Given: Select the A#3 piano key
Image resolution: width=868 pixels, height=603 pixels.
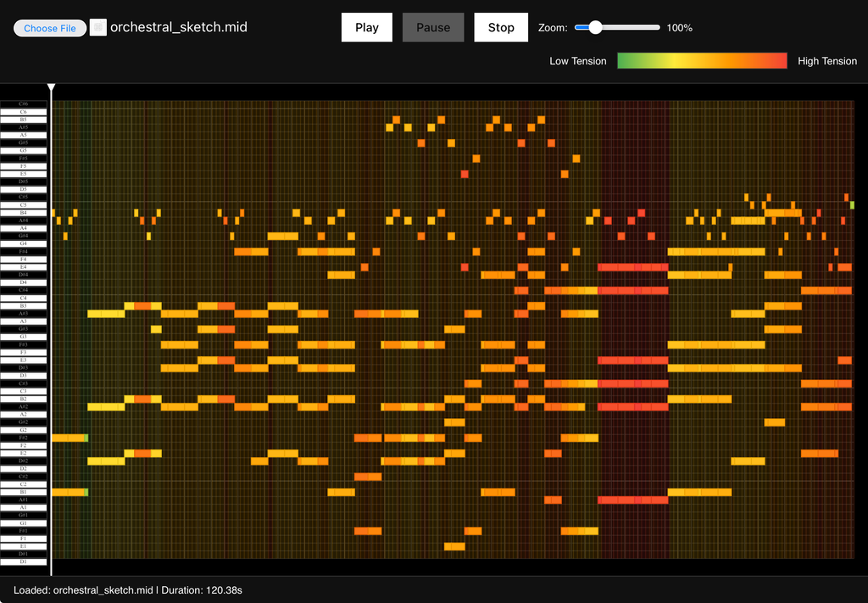Looking at the screenshot, I should tap(23, 314).
